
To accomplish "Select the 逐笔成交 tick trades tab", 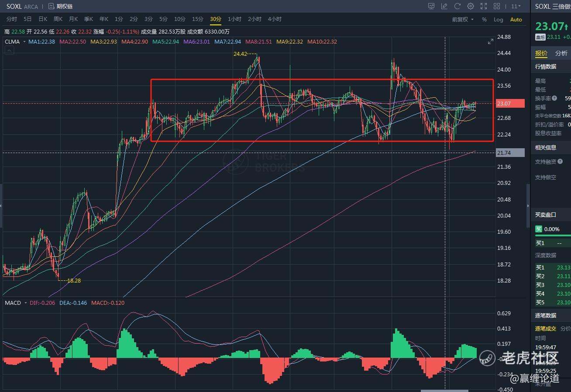I will point(546,328).
